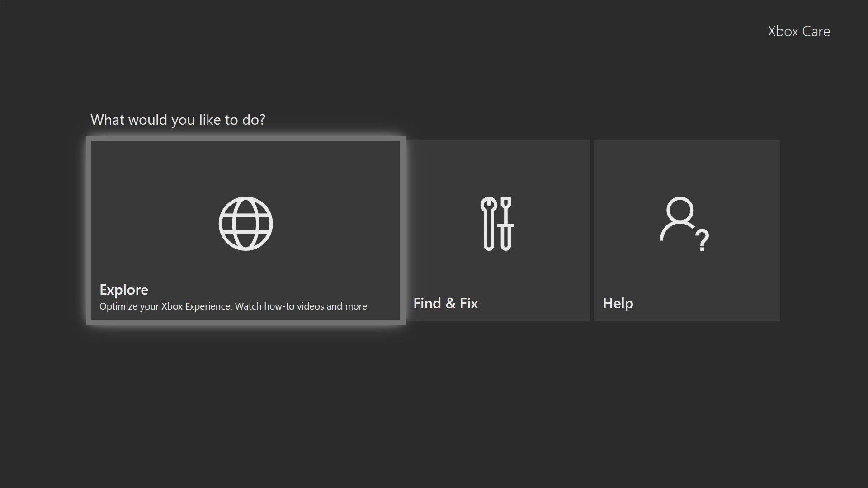Select the globe graphic in the highlighted tile

pos(246,222)
